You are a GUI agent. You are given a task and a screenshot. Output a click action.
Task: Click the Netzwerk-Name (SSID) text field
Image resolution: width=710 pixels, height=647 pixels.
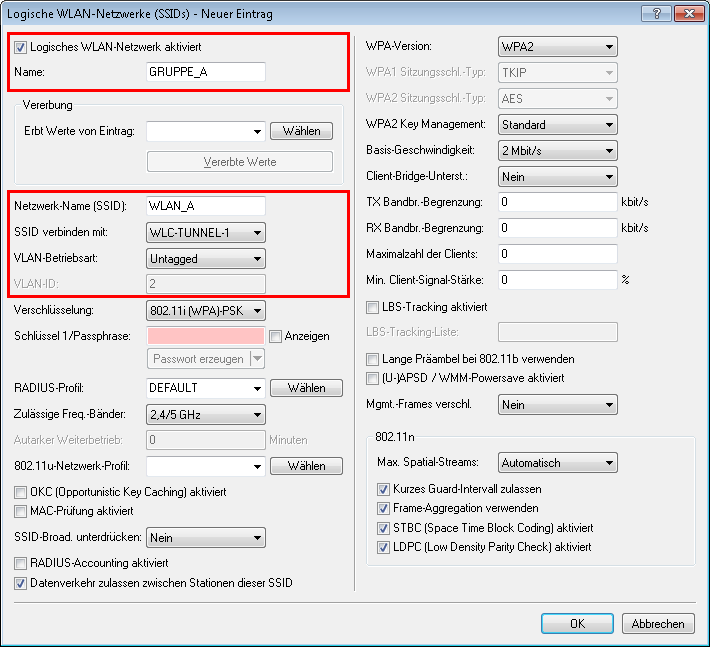(205, 206)
